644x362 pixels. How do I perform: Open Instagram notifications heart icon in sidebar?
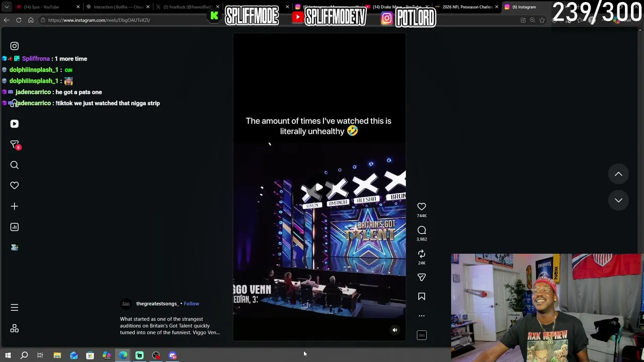click(x=14, y=186)
